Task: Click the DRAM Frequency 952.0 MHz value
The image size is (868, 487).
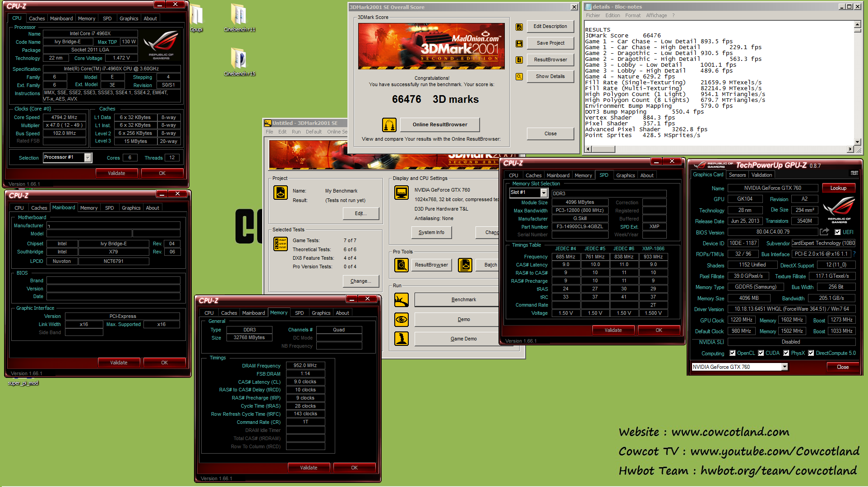Action: click(305, 366)
